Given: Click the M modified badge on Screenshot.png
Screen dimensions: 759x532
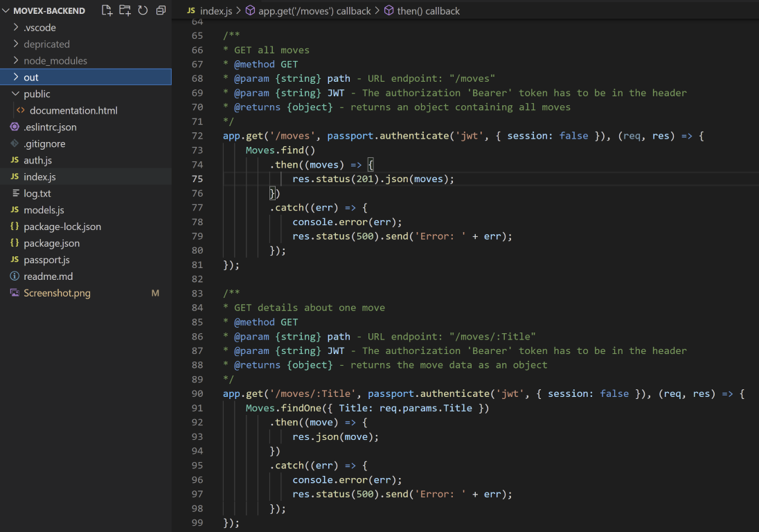Looking at the screenshot, I should 155,293.
